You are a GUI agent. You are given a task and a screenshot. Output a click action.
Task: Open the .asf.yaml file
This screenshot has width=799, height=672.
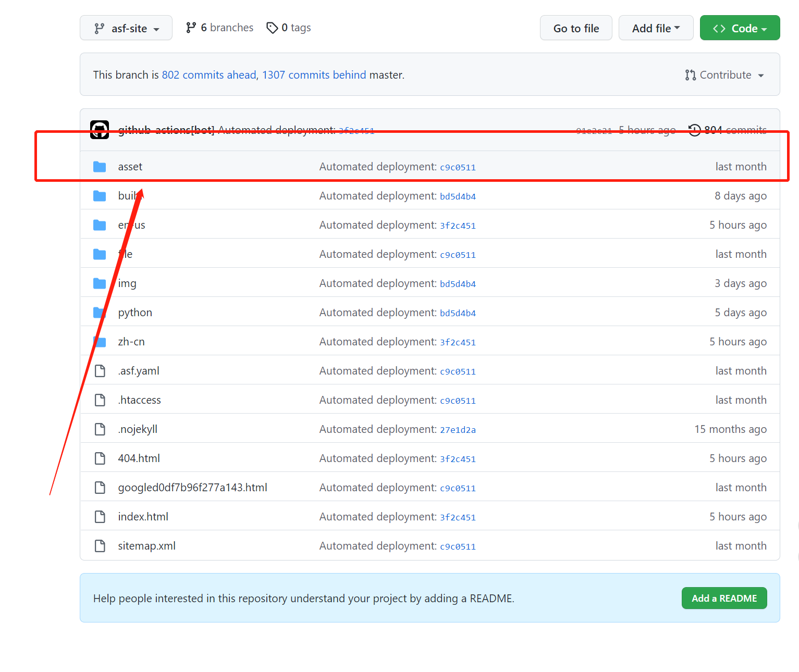pyautogui.click(x=139, y=371)
